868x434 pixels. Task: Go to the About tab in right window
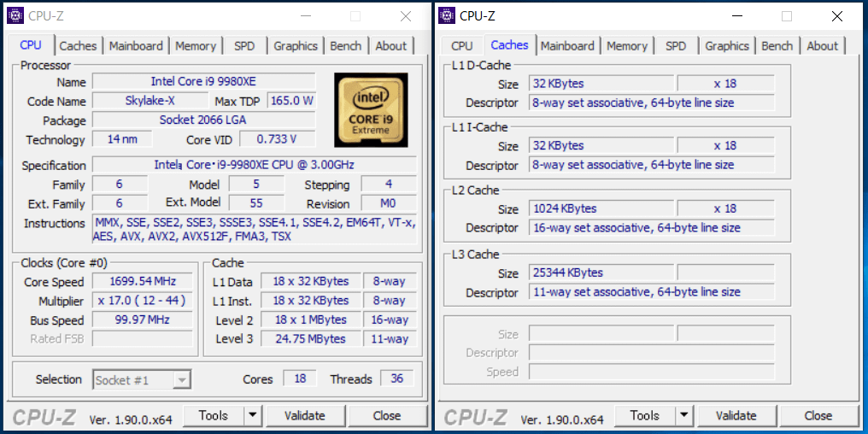point(823,46)
